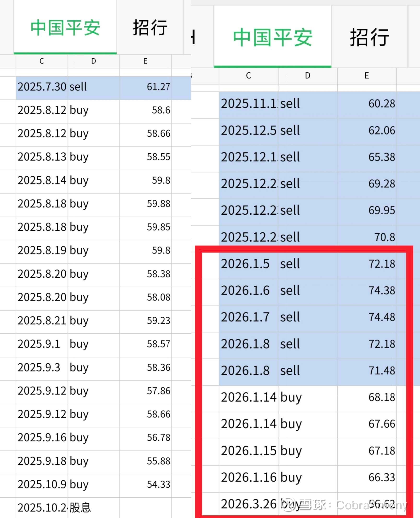This screenshot has height=518, width=420.
Task: Click sell cell in the 2025.12.5 row
Action: 308,132
